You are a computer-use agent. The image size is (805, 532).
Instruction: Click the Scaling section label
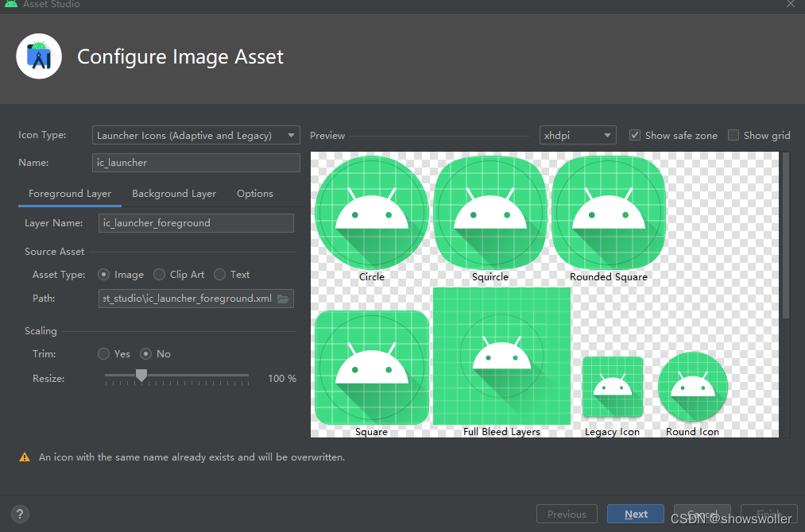point(41,331)
